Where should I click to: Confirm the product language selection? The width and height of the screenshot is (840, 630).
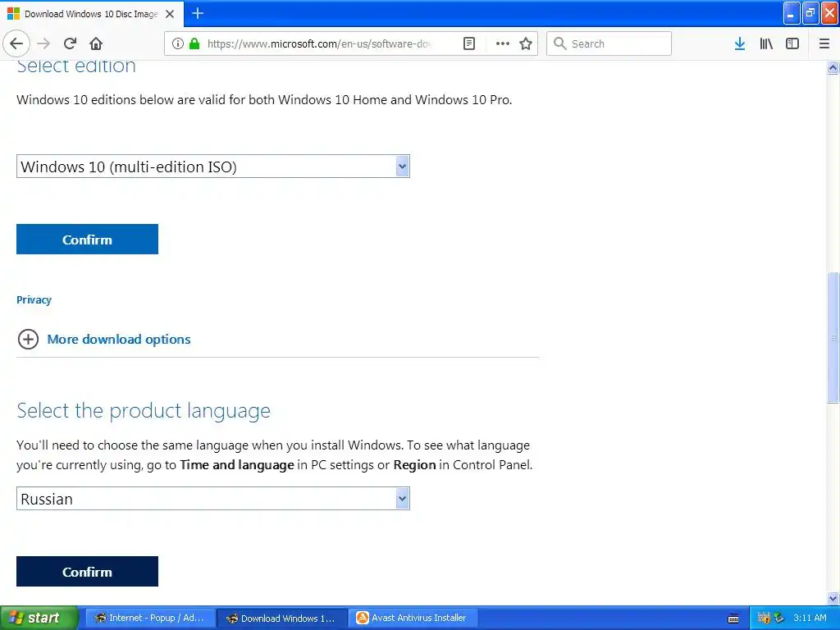[x=87, y=572]
